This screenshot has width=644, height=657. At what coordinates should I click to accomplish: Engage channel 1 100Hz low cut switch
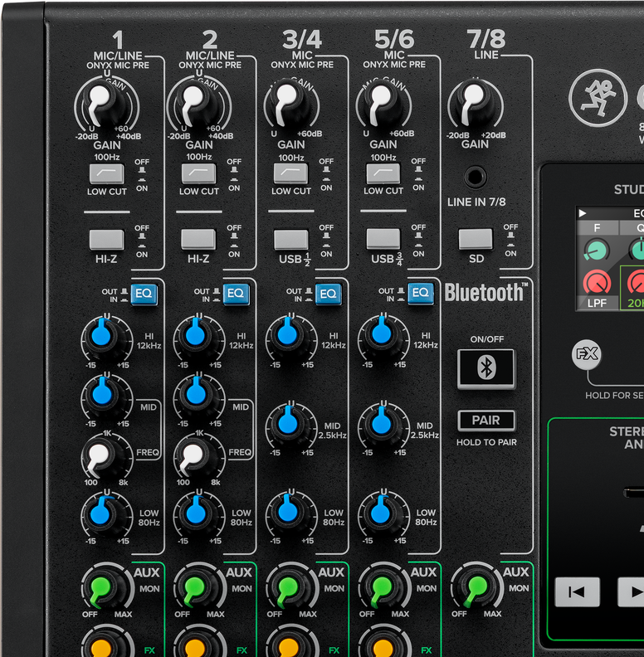coord(106,173)
